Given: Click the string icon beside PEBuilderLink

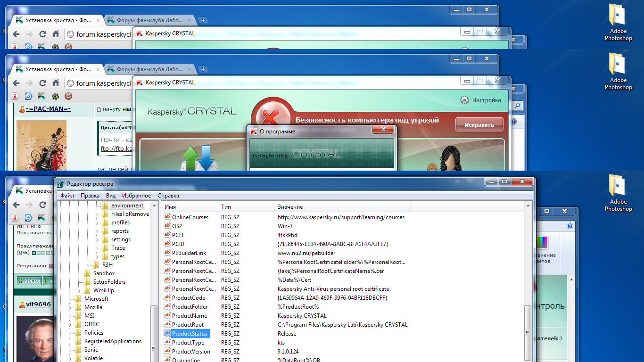Looking at the screenshot, I should (167, 253).
